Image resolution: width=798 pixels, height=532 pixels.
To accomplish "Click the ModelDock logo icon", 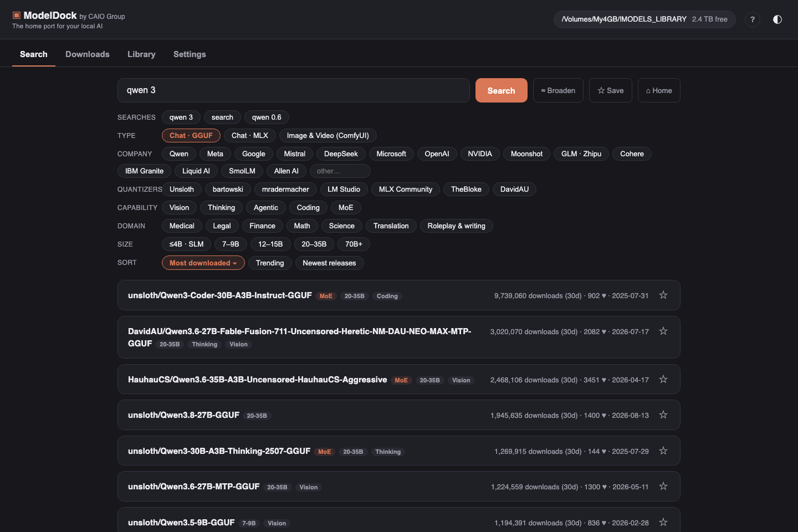I will coord(17,16).
